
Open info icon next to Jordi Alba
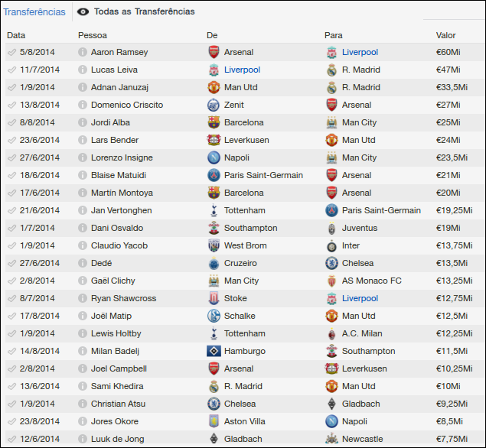pyautogui.click(x=83, y=122)
